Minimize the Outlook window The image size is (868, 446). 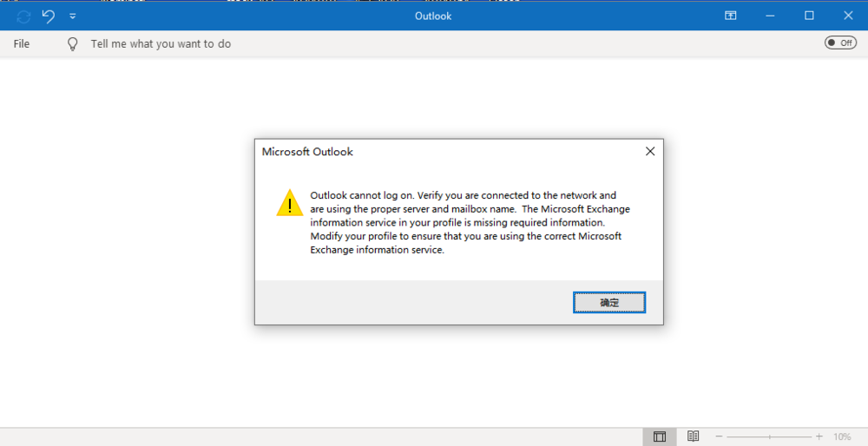coord(770,16)
